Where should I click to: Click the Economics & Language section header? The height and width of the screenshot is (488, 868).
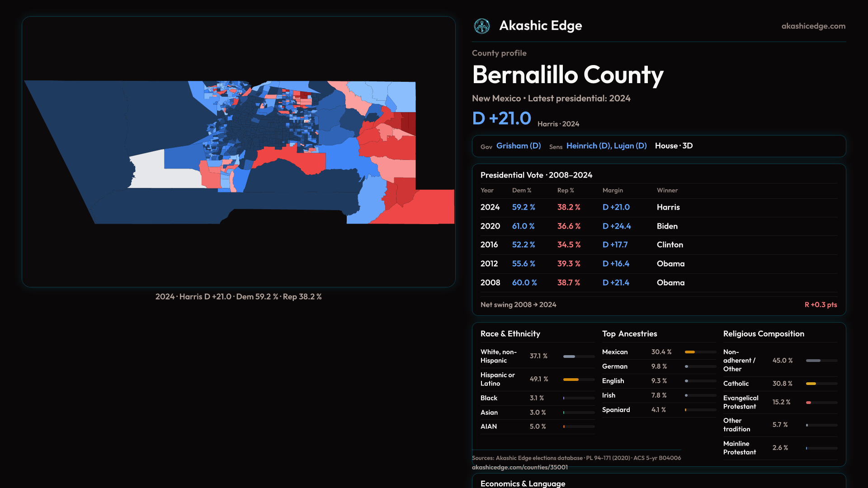[x=523, y=483]
